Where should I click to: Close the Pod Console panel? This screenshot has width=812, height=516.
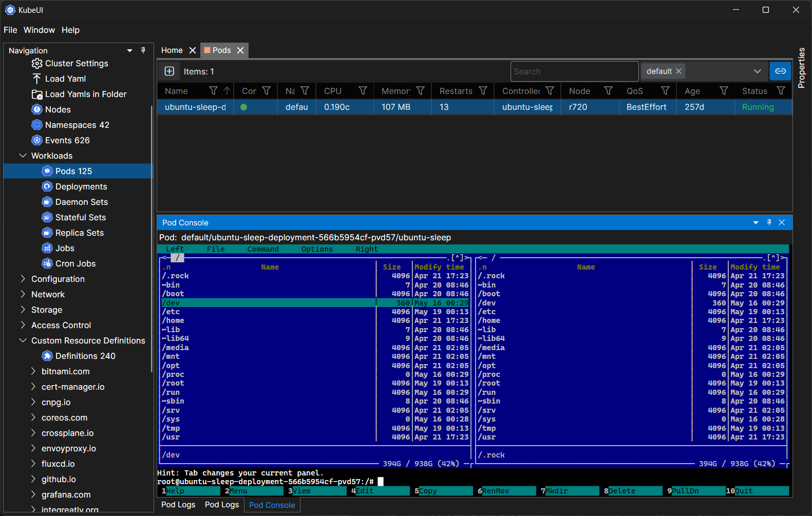[x=782, y=222]
